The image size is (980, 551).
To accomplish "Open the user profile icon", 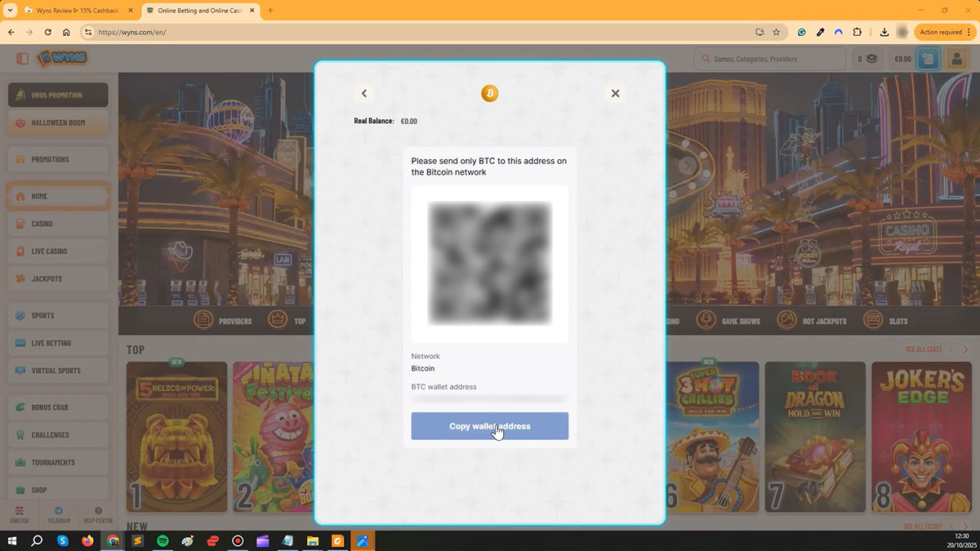I will [955, 59].
